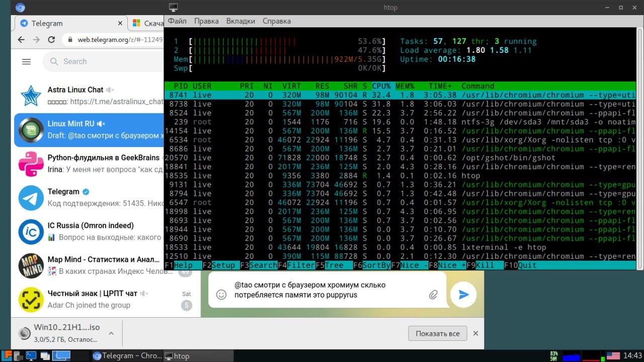Click the show desktop taskbar icon
644x362 pixels.
click(x=45, y=355)
